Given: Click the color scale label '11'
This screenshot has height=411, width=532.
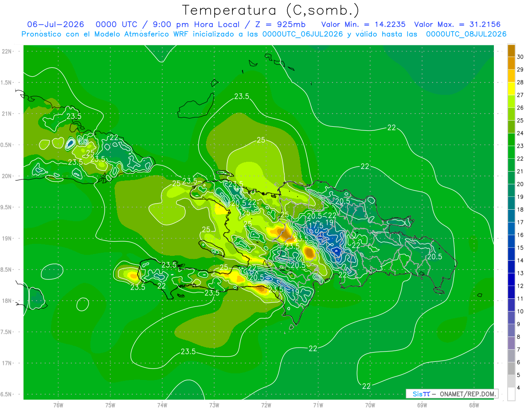Looking at the screenshot, I should [x=520, y=298].
